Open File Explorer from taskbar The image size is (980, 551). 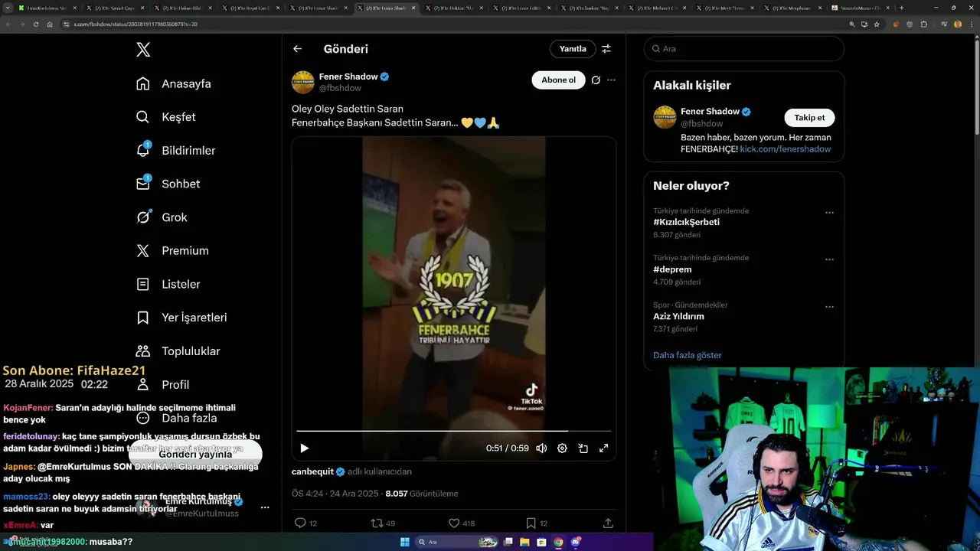524,542
